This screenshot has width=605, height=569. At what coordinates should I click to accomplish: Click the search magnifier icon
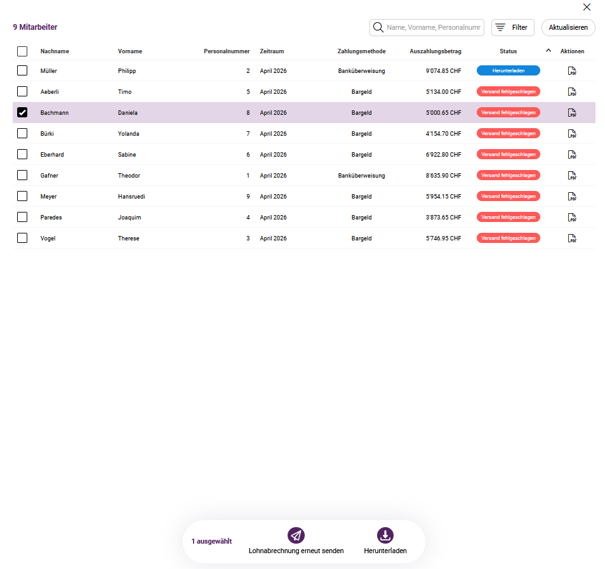coord(378,27)
